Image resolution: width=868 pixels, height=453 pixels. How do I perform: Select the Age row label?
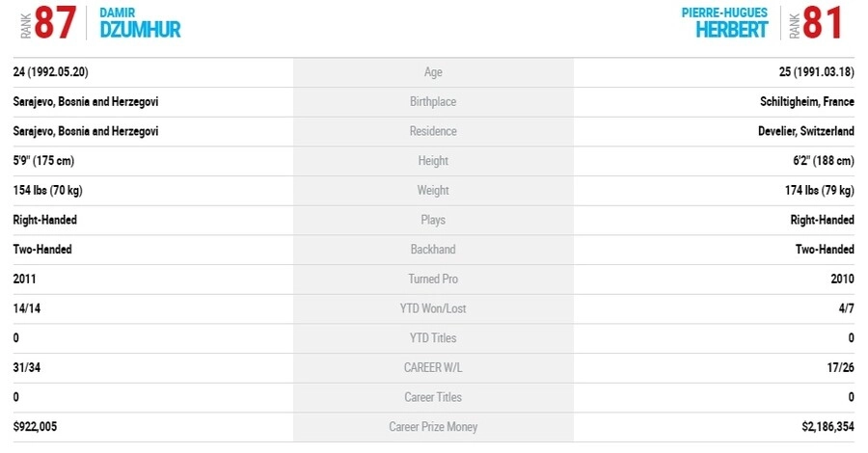coord(433,72)
